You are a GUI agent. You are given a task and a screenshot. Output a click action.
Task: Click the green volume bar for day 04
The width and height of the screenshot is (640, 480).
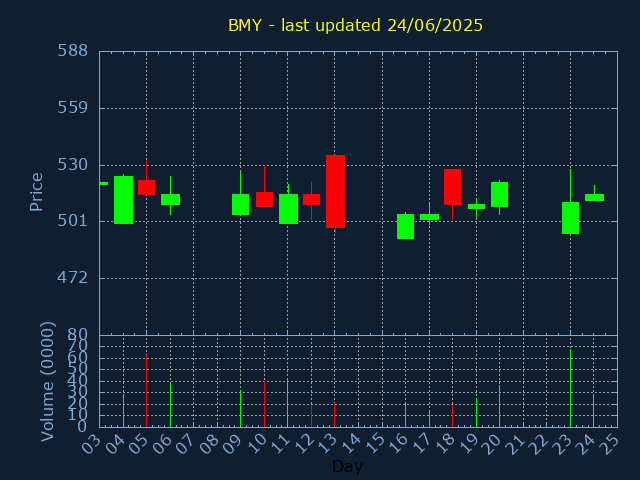coord(123,411)
